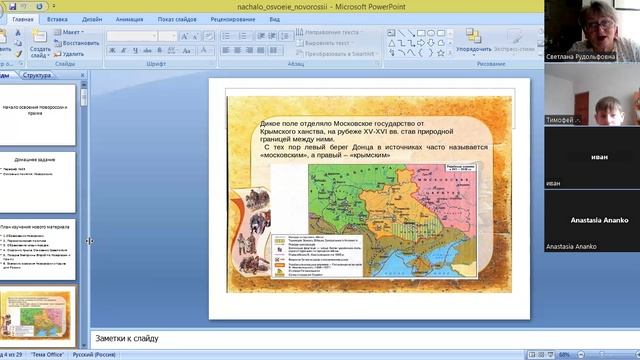Select the rectangle shape in gallery
This screenshot has height=360, width=640.
pos(421,33)
